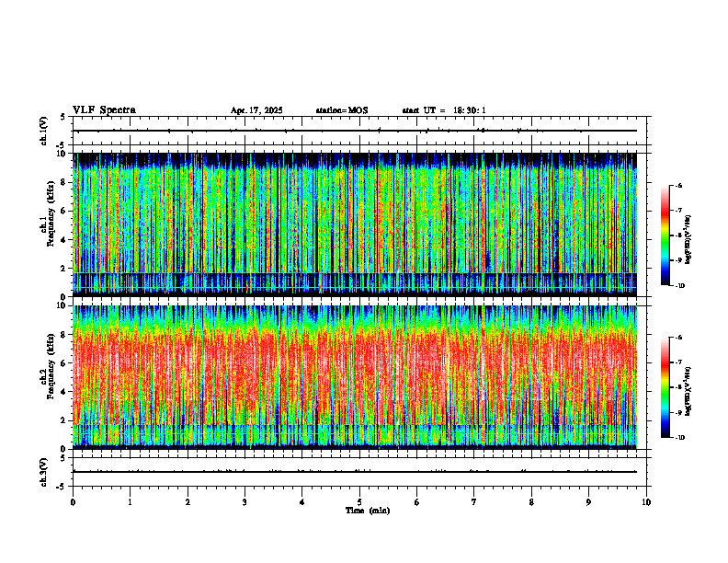Click inside the ch.1 spectrogram panel

click(x=355, y=224)
